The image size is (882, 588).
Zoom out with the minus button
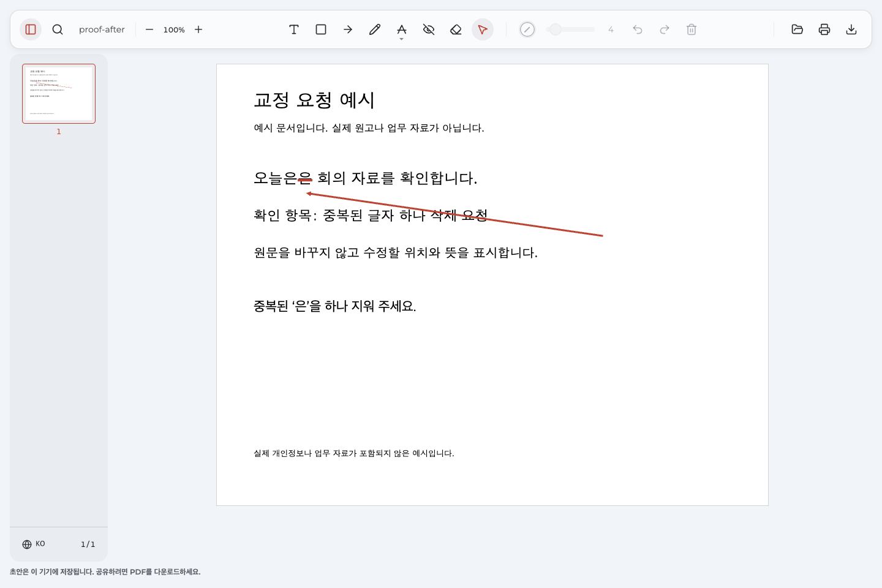click(x=149, y=29)
